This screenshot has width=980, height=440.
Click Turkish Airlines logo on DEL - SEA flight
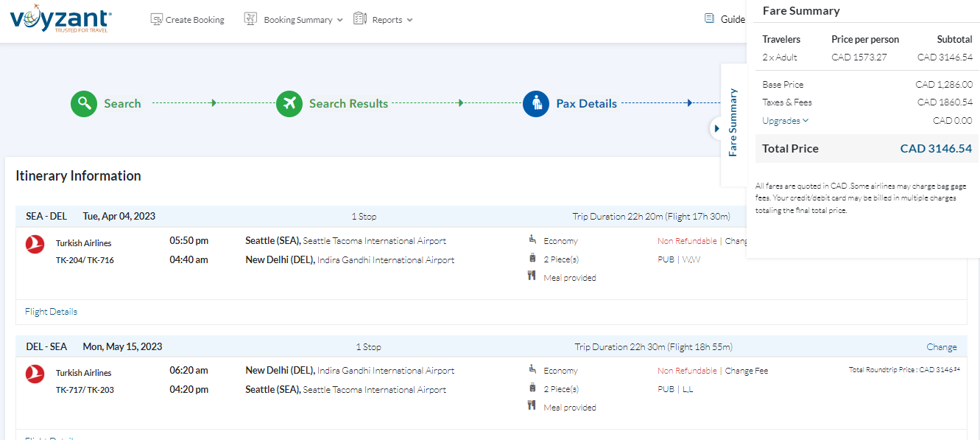click(x=35, y=374)
